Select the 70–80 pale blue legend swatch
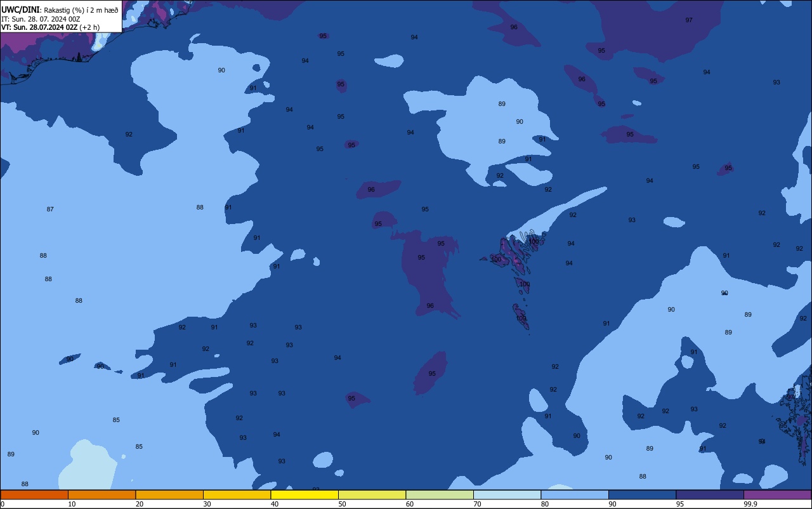Viewport: 812px width, 509px height. coord(507,494)
